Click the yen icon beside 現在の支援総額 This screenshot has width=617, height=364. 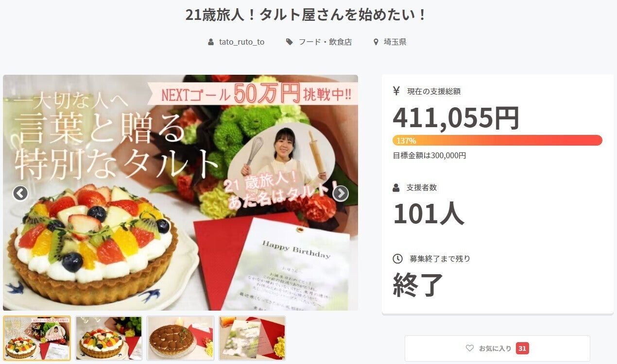click(396, 91)
